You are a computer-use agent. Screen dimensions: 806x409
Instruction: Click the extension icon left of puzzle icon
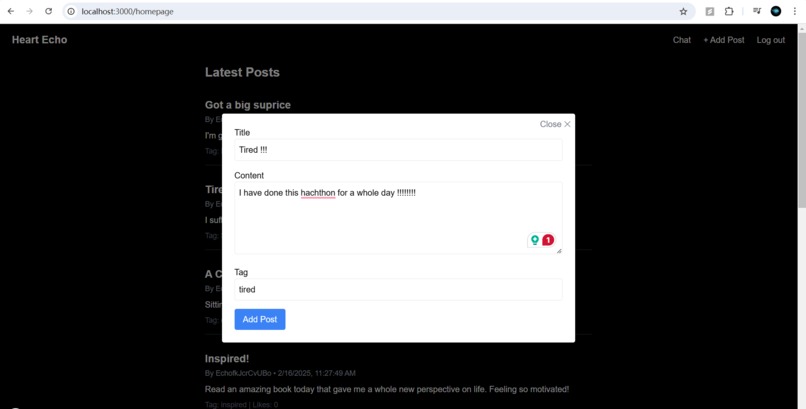click(x=710, y=11)
